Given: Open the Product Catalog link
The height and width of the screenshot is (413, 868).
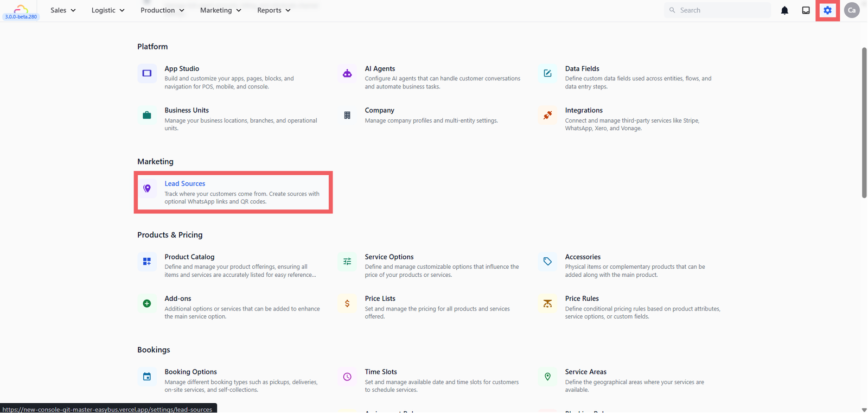Looking at the screenshot, I should 189,257.
